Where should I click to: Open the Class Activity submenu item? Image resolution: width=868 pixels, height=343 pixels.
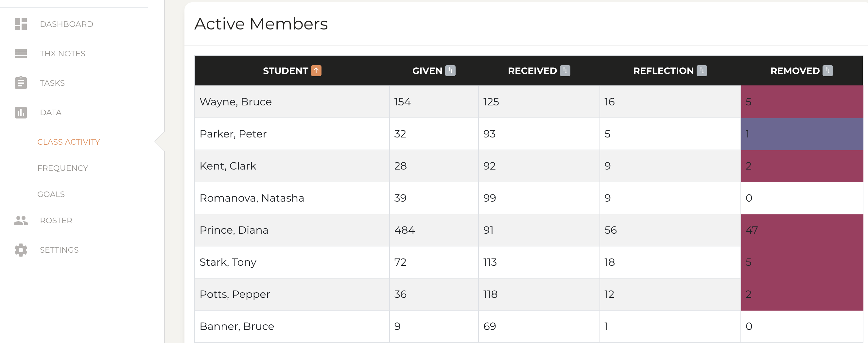pyautogui.click(x=68, y=142)
